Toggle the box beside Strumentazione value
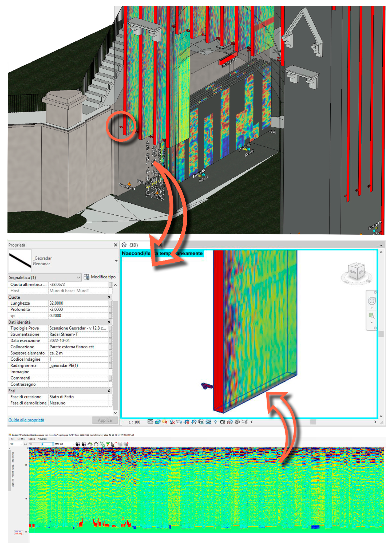 click(110, 334)
